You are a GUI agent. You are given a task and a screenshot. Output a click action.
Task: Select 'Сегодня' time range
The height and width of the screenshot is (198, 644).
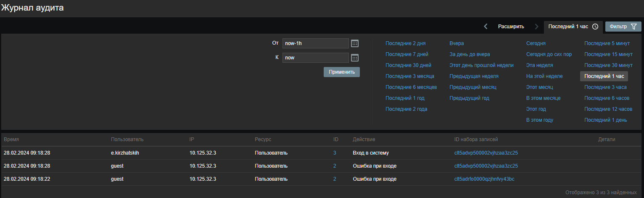[x=536, y=43]
